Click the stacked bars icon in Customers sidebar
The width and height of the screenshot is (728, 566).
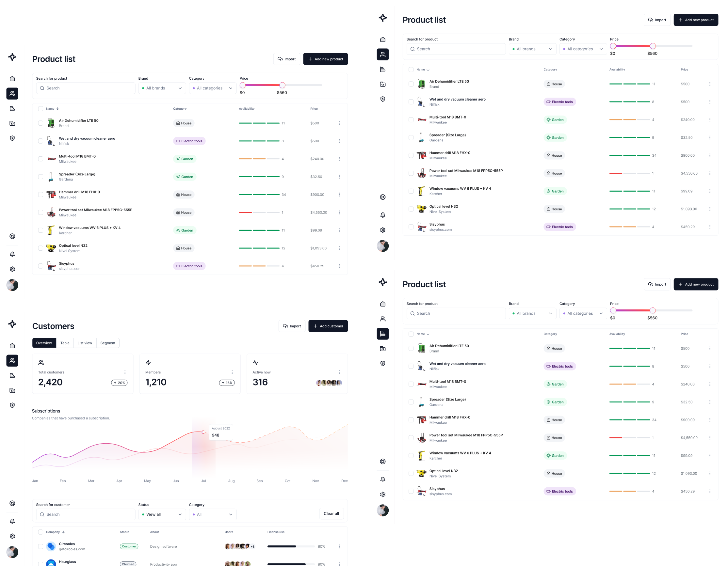[x=12, y=376]
